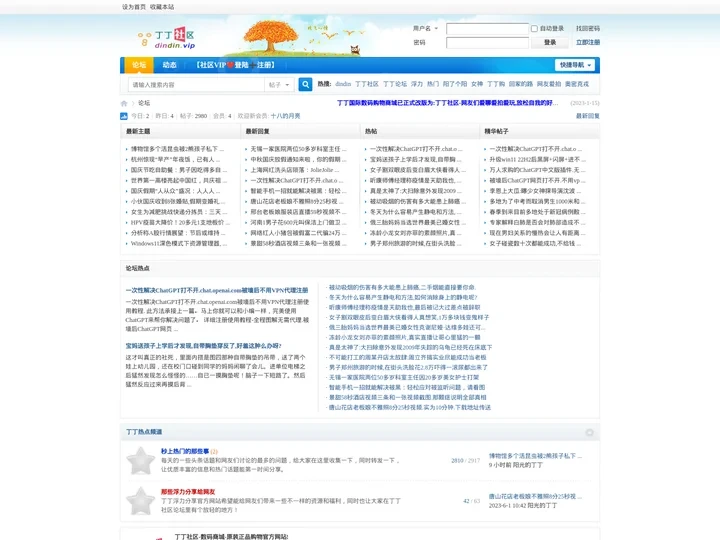This screenshot has height=540, width=720.
Task: Open digest post 万人求购的ChatGPT中文版插件
Action: (537, 170)
